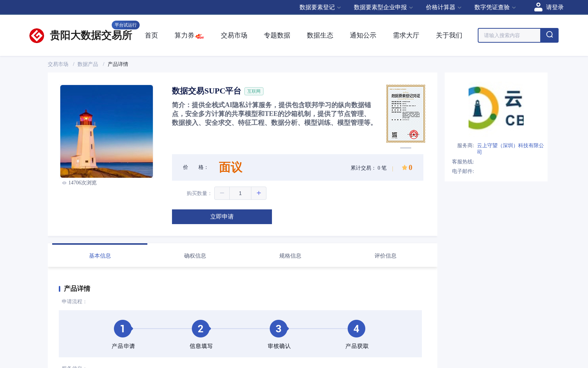Go to 交易市场 breadcrumb

(x=58, y=64)
